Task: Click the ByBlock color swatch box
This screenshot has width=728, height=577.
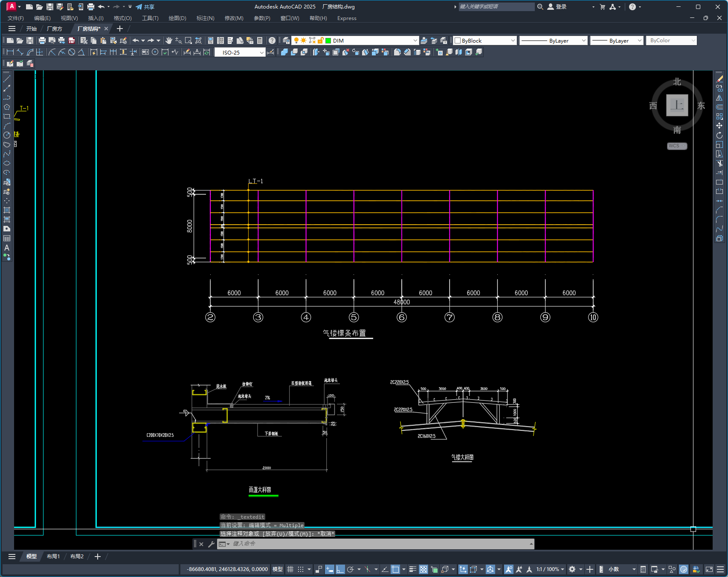Action: [x=458, y=40]
